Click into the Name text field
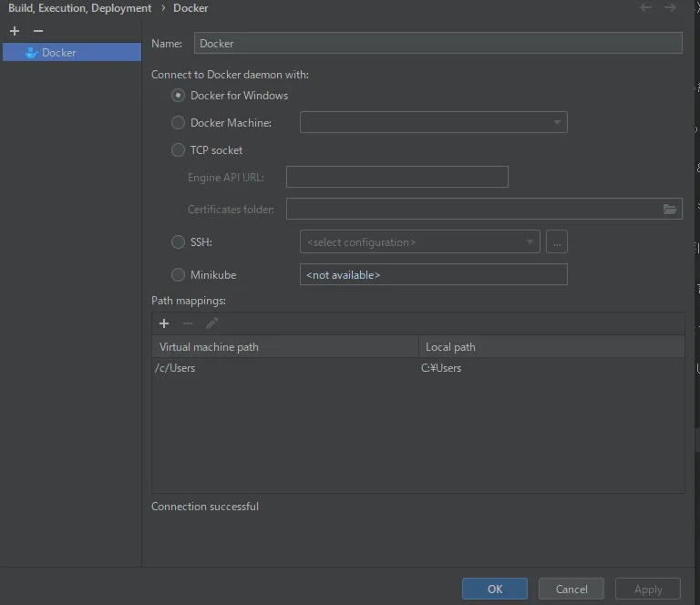Viewport: 700px width, 605px height. 437,43
